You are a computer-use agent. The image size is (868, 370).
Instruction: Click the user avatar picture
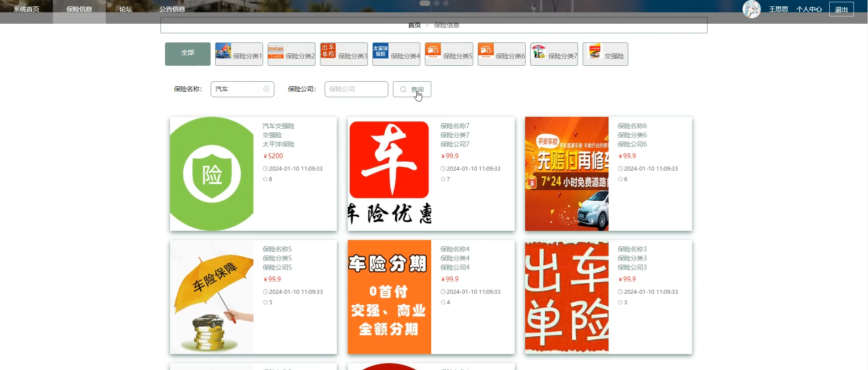point(752,9)
